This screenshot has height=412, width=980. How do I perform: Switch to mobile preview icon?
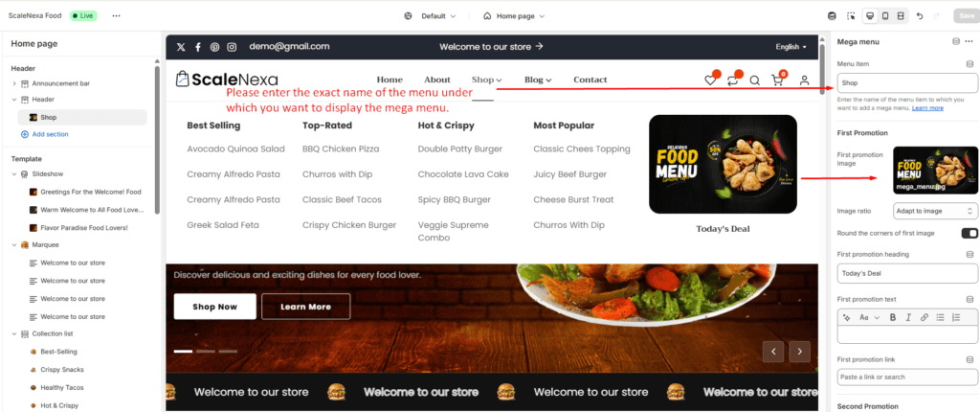click(885, 15)
